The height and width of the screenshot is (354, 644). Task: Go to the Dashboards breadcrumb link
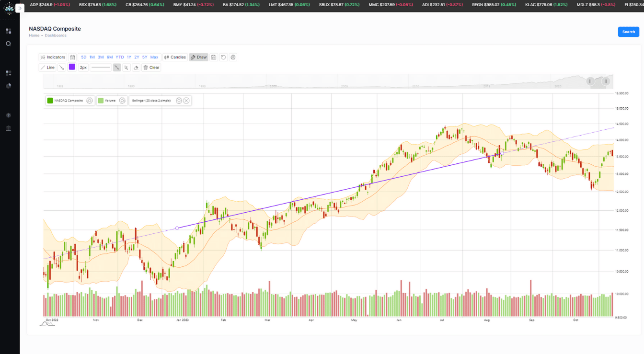pos(56,35)
